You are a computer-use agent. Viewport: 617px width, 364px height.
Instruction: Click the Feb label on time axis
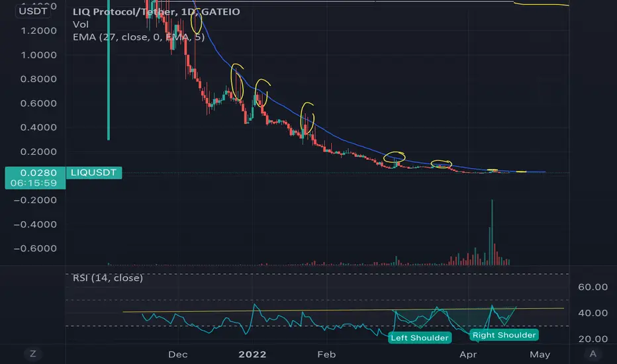tap(326, 354)
